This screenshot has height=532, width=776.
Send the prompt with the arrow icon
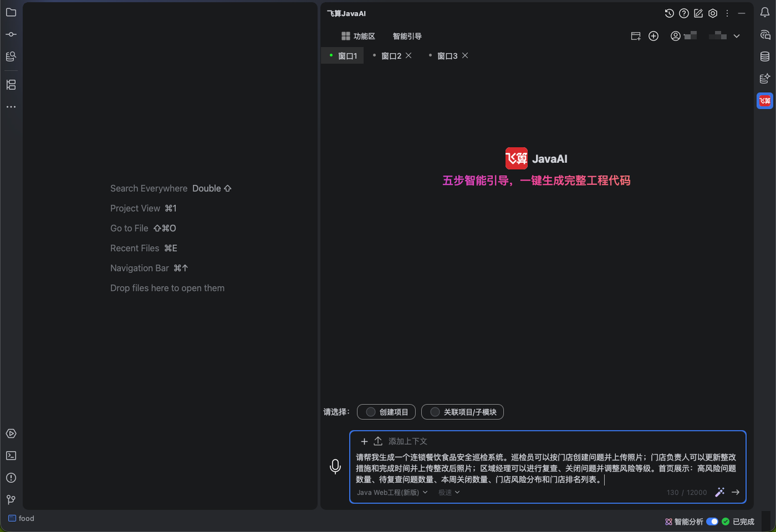[735, 492]
